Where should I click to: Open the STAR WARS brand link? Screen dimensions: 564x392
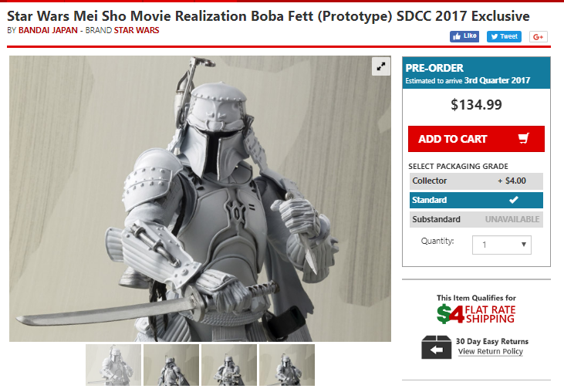point(137,30)
